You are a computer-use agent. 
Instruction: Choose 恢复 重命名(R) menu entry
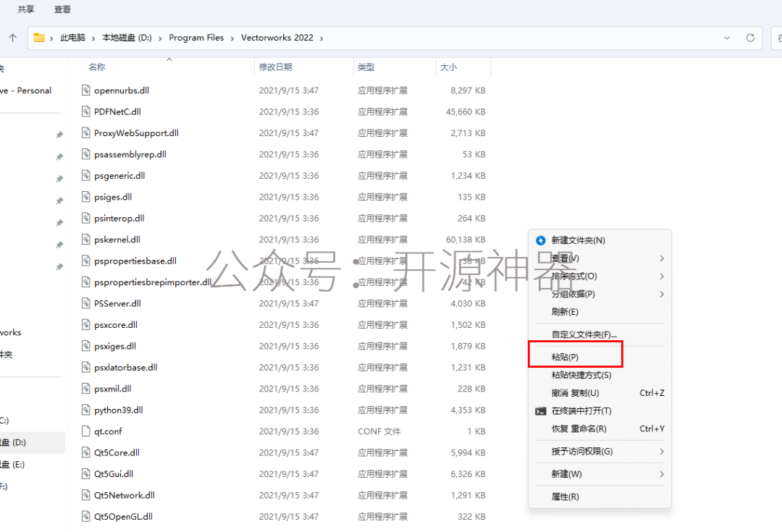pyautogui.click(x=600, y=428)
